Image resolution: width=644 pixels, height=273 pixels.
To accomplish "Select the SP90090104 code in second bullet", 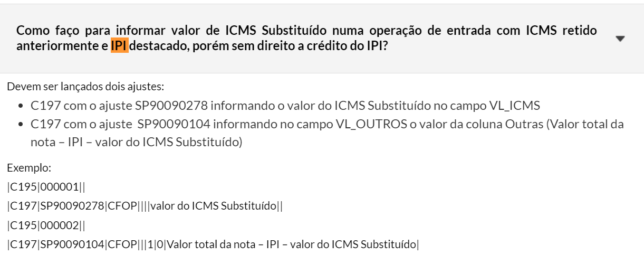I will [177, 125].
